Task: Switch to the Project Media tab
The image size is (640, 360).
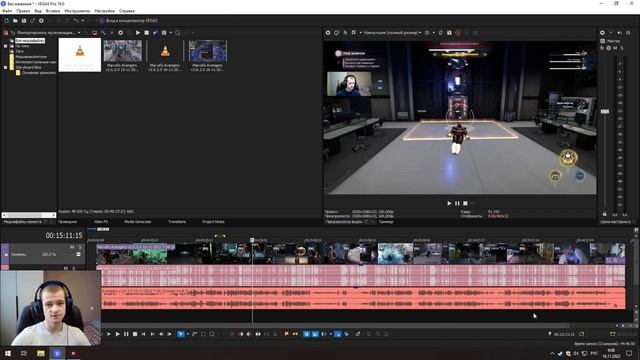Action: pyautogui.click(x=23, y=222)
